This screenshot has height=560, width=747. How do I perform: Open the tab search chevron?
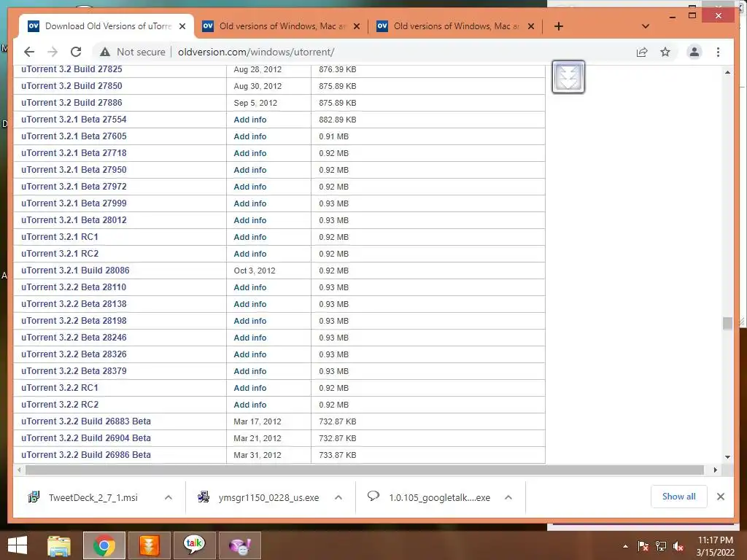(646, 26)
